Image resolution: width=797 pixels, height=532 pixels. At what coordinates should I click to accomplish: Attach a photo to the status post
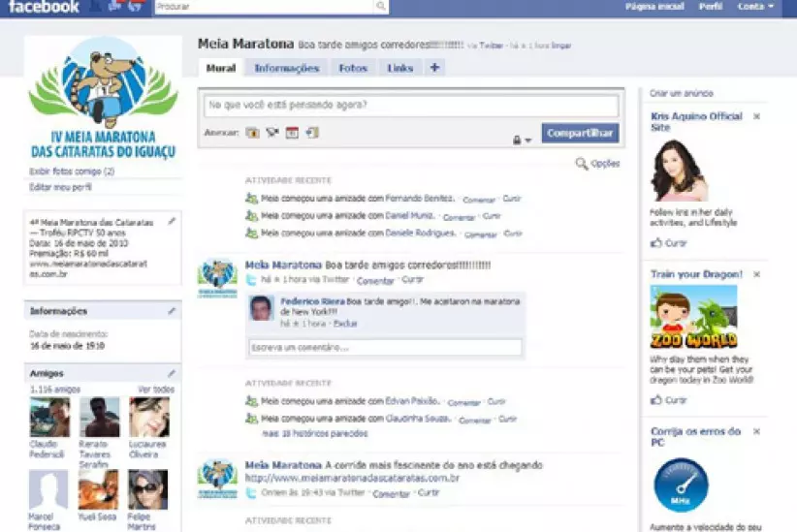point(252,133)
